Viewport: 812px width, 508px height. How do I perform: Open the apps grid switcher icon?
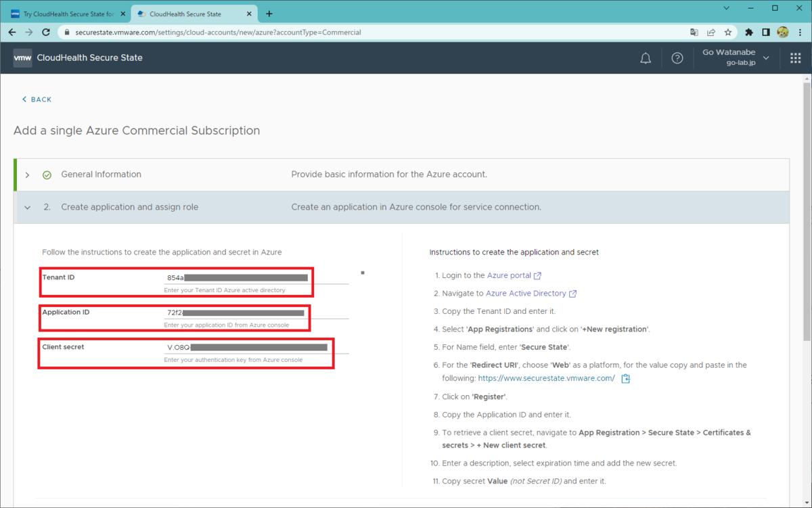tap(796, 58)
